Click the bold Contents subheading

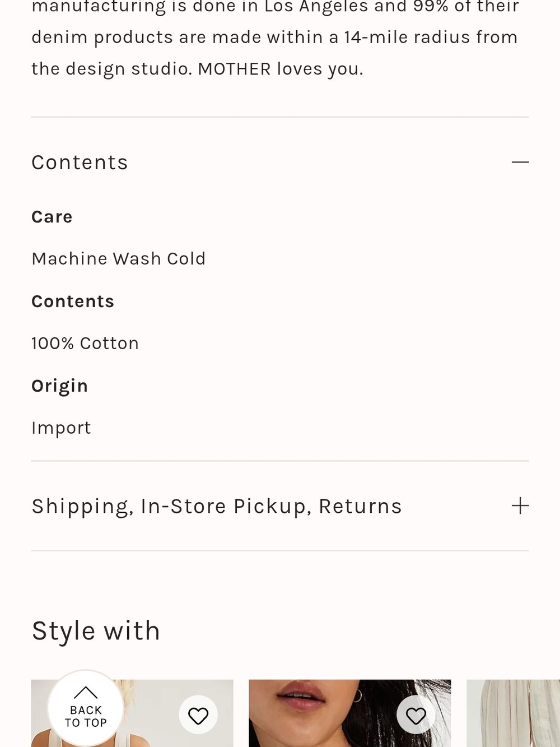point(73,301)
